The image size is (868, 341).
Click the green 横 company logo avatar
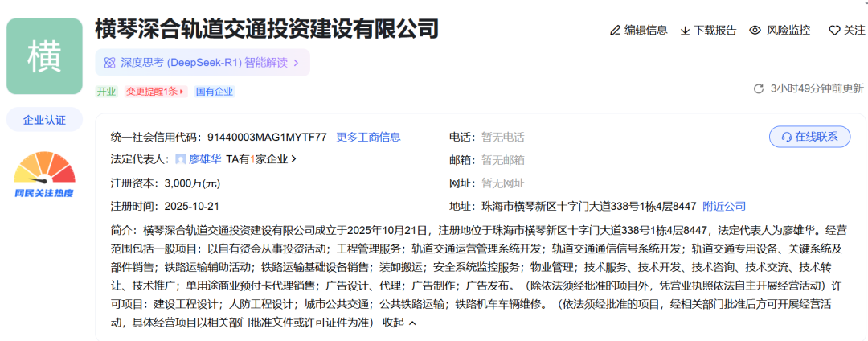(x=44, y=56)
